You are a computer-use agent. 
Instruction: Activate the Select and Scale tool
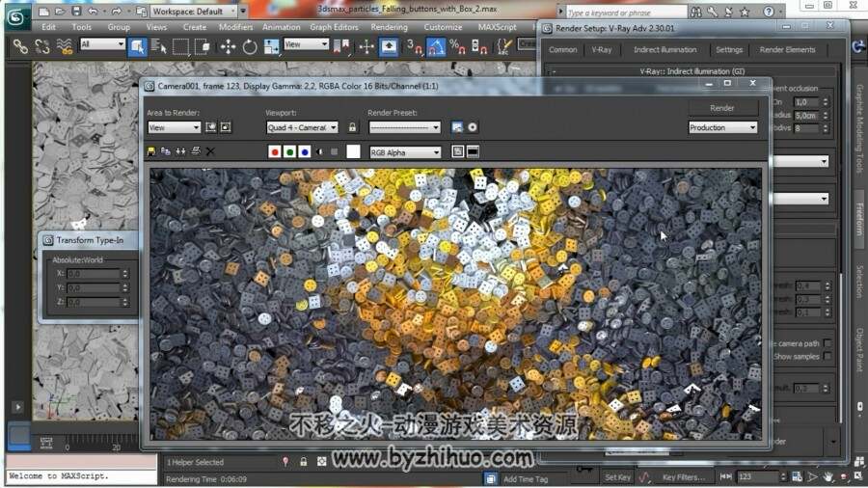271,47
